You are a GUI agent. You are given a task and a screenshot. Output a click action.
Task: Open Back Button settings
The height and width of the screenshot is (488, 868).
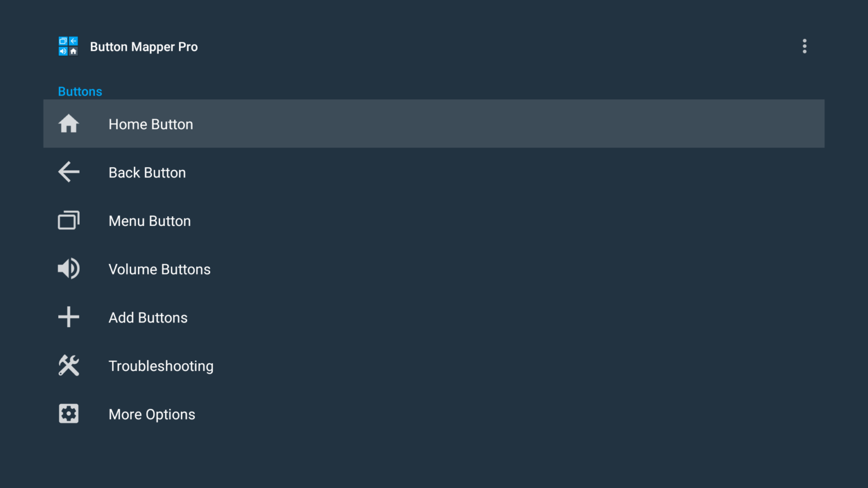[x=283, y=172]
